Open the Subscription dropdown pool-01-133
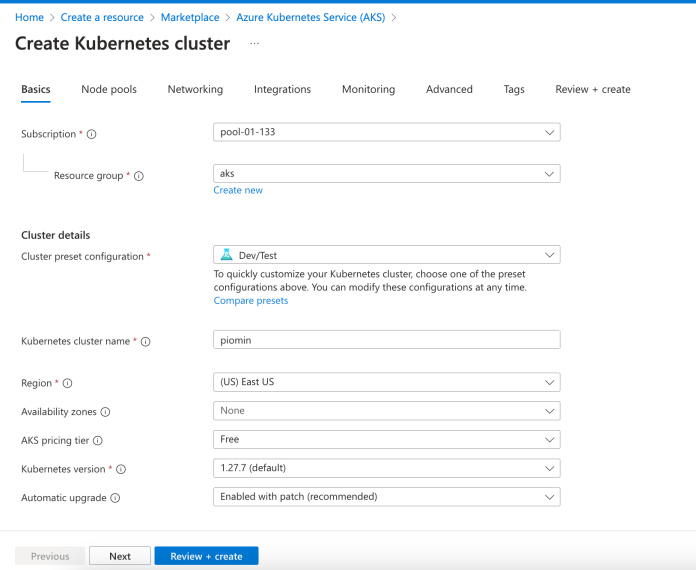 point(387,132)
